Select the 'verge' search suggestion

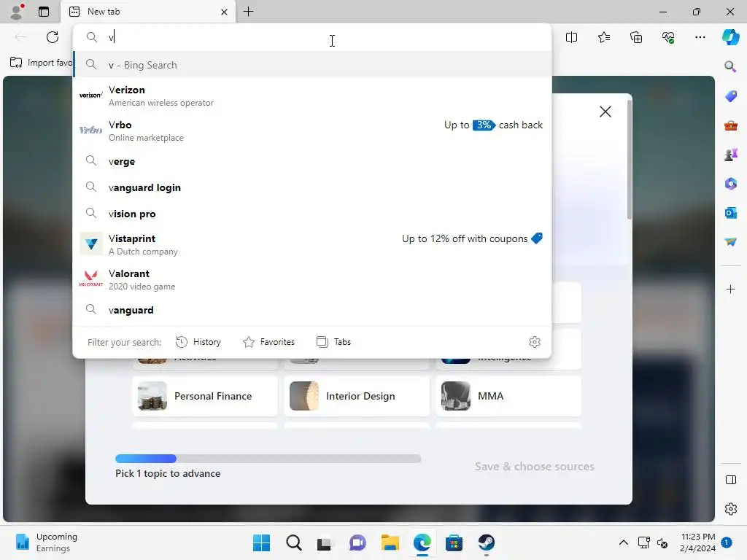tap(312, 161)
